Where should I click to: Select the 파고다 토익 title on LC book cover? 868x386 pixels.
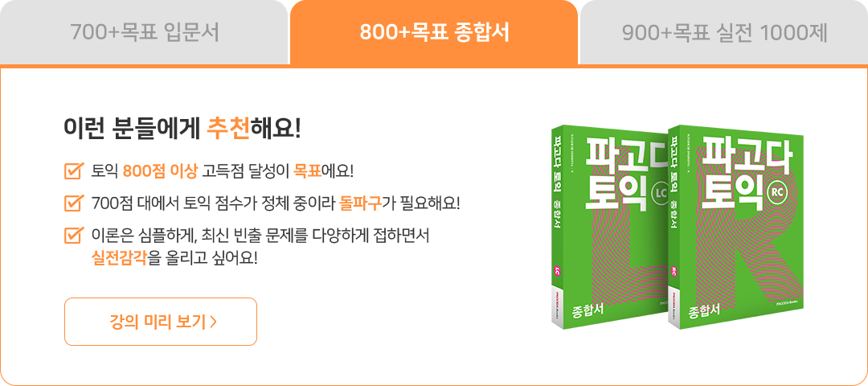(624, 176)
